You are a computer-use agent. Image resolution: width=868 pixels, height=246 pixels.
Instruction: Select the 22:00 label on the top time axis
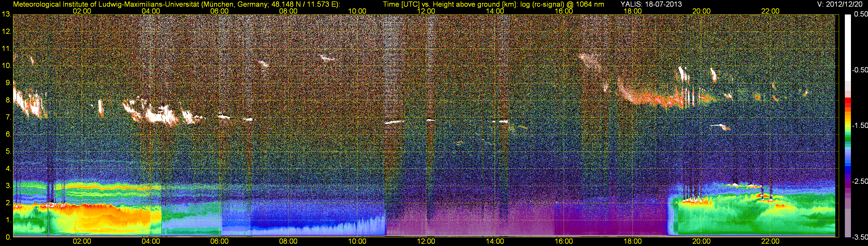pyautogui.click(x=770, y=11)
